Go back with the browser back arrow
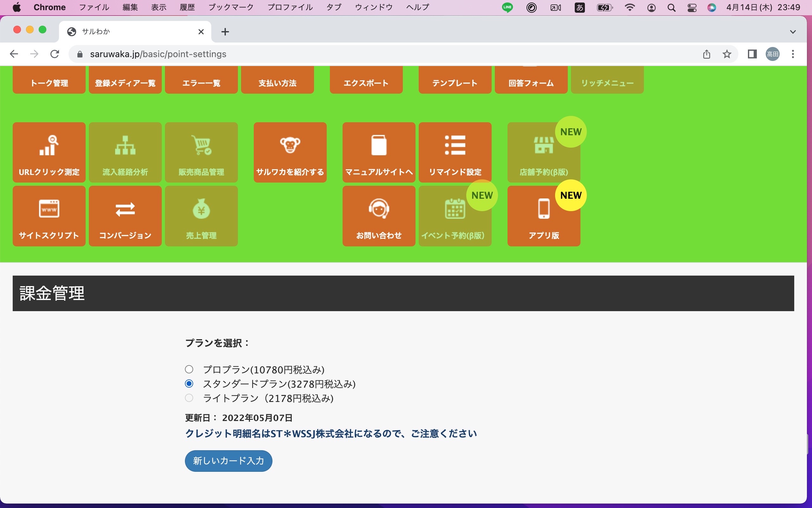 (14, 54)
